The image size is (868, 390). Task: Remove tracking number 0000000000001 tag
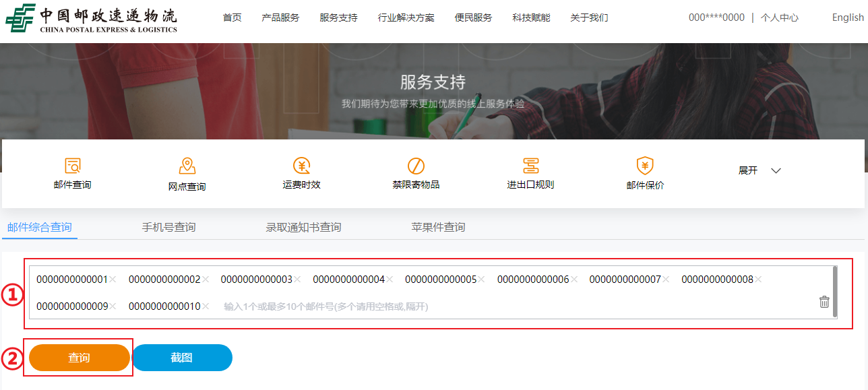113,280
